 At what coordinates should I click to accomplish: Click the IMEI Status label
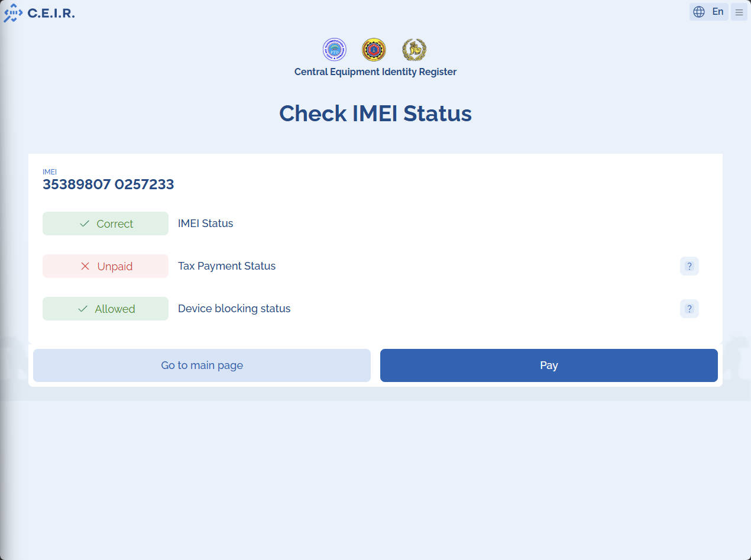pyautogui.click(x=205, y=224)
